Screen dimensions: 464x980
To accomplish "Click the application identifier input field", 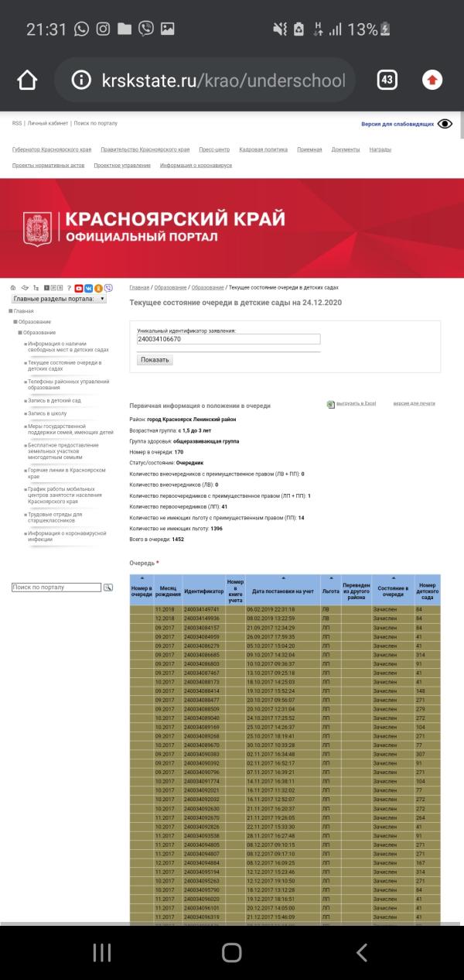I will pyautogui.click(x=228, y=339).
